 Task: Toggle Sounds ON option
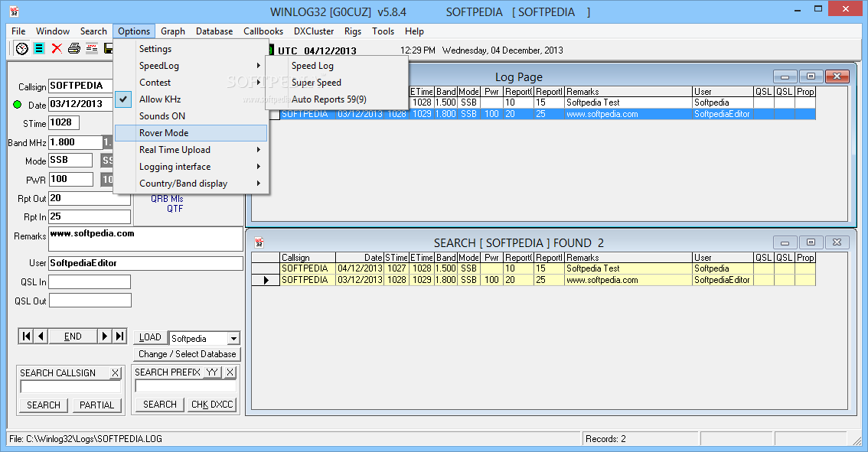pyautogui.click(x=191, y=116)
